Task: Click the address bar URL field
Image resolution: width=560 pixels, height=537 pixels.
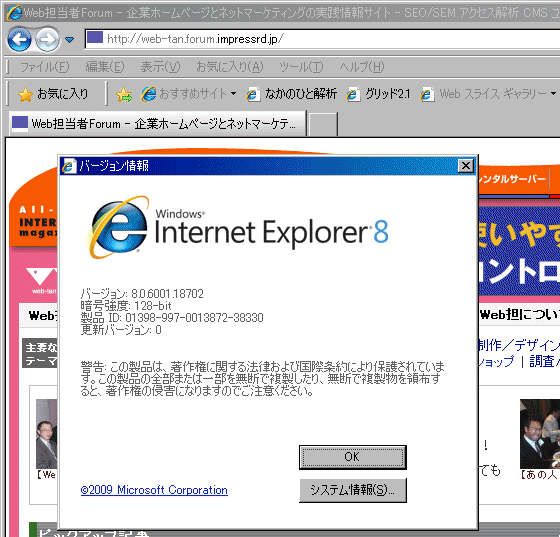Action: pos(321,39)
